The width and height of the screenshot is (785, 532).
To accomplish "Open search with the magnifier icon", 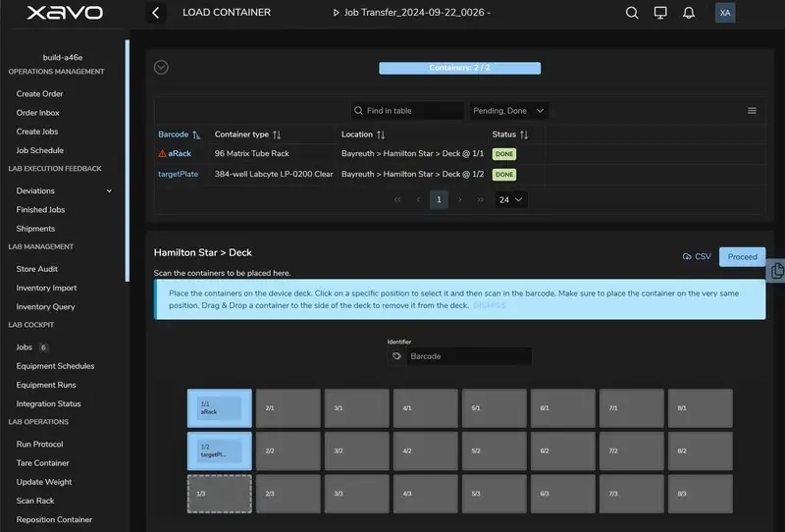I will [x=632, y=13].
